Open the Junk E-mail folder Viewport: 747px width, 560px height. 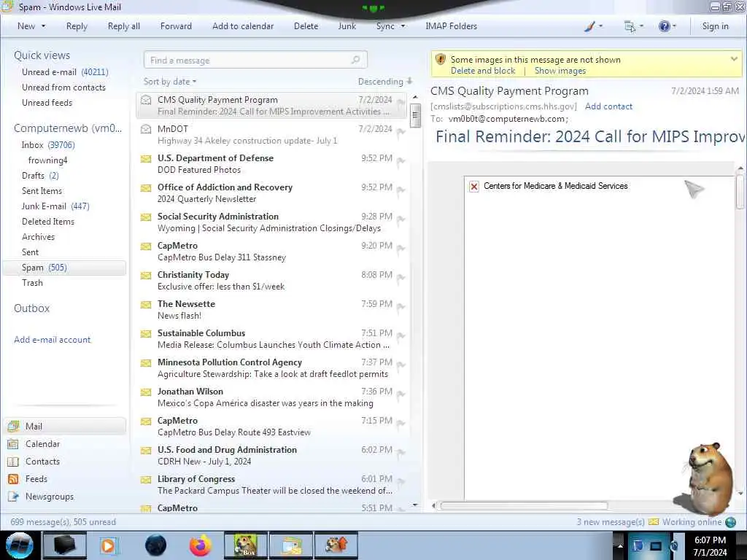[55, 206]
